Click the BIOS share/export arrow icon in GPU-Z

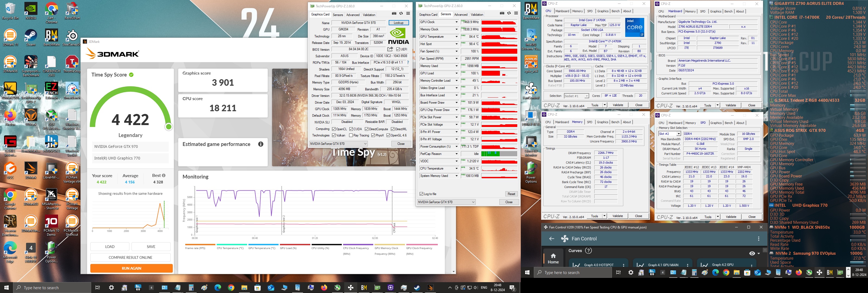click(390, 49)
